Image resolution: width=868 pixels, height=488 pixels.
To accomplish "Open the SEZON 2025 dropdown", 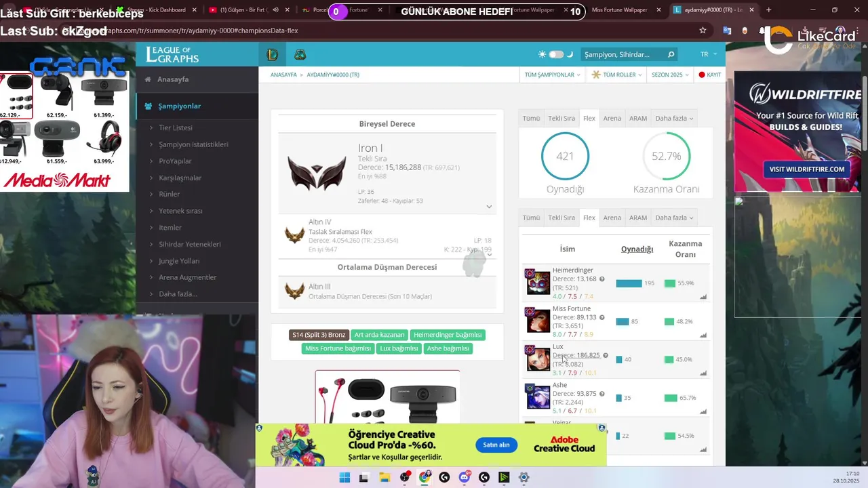I will (670, 75).
